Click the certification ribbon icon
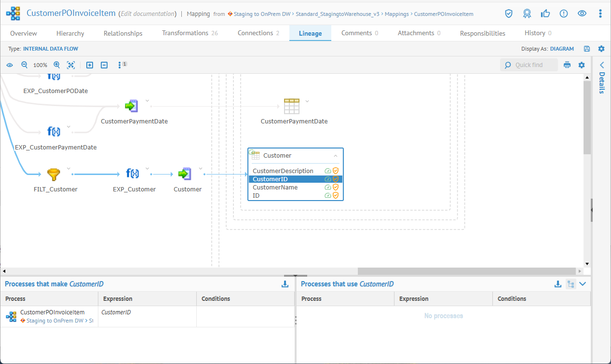Screen dimensions: 611x364 click(x=527, y=13)
